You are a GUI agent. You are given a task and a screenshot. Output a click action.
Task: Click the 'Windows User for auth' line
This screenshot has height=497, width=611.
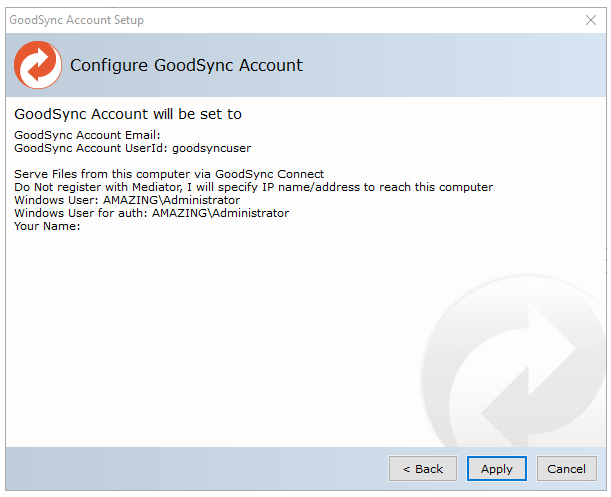tap(151, 213)
